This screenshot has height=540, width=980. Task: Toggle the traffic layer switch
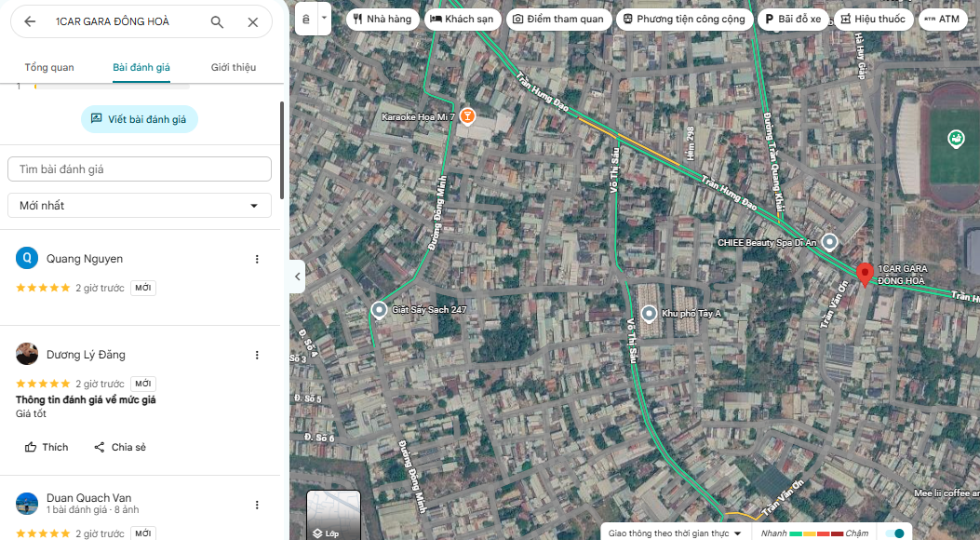click(895, 533)
